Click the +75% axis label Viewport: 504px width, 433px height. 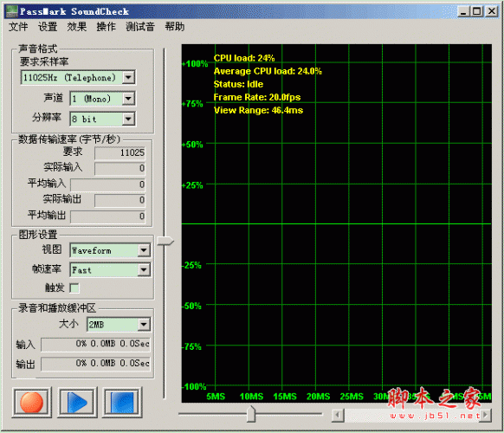click(x=192, y=104)
